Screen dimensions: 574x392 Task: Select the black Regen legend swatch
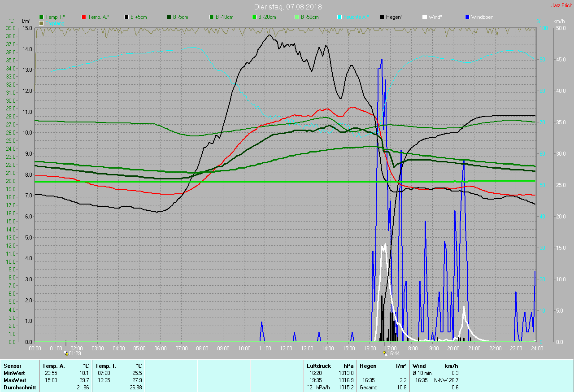tap(382, 17)
